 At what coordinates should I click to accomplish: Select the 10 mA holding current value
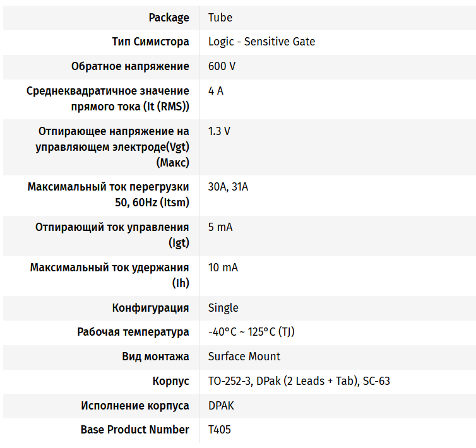point(223,268)
